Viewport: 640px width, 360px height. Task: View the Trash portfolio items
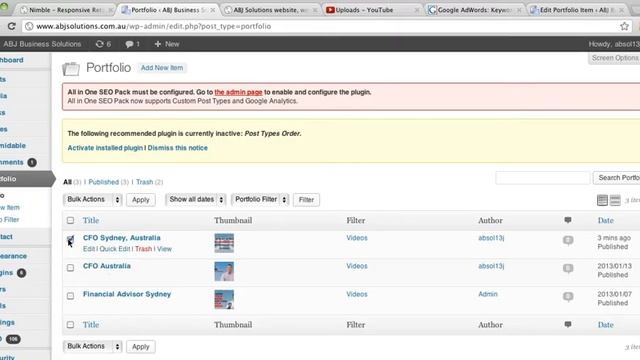click(x=144, y=182)
